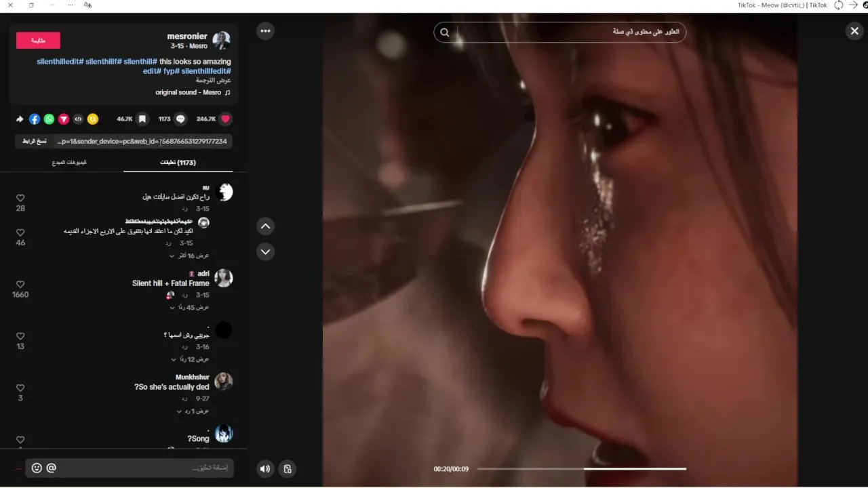Open Munkhshur's commenter avatar
This screenshot has width=868, height=488.
224,382
